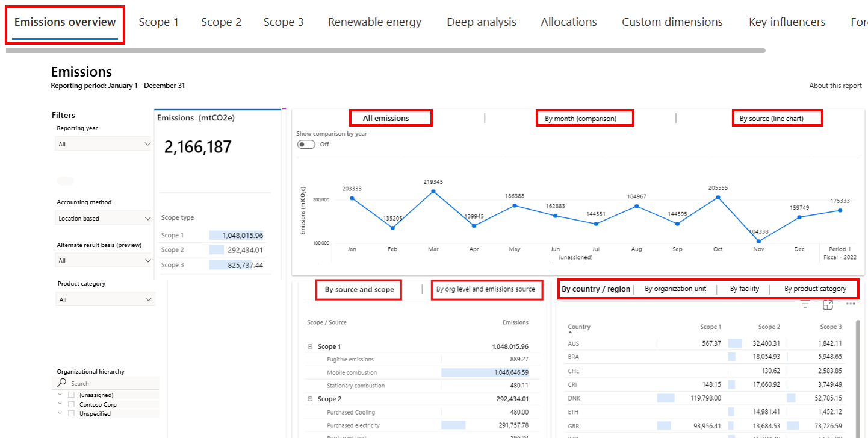The height and width of the screenshot is (438, 868).
Task: Select By org level and emissions source
Action: (x=485, y=289)
